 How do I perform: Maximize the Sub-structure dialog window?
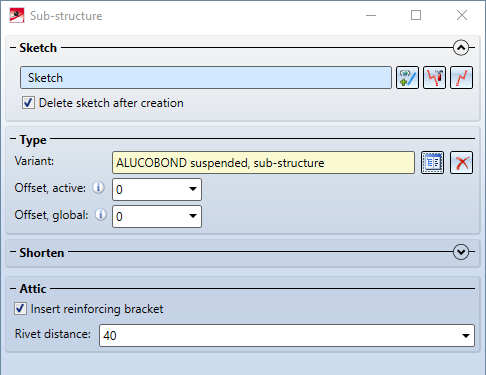(x=416, y=15)
